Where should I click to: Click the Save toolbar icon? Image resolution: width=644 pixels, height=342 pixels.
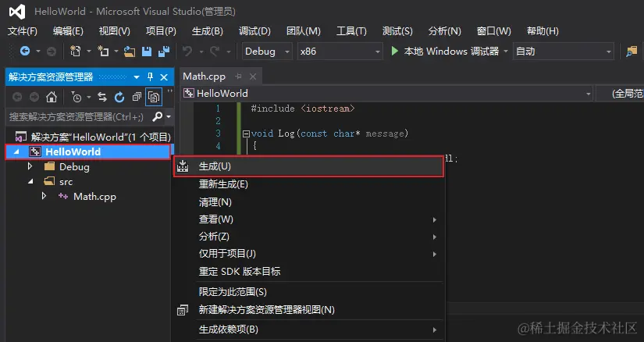tap(147, 51)
